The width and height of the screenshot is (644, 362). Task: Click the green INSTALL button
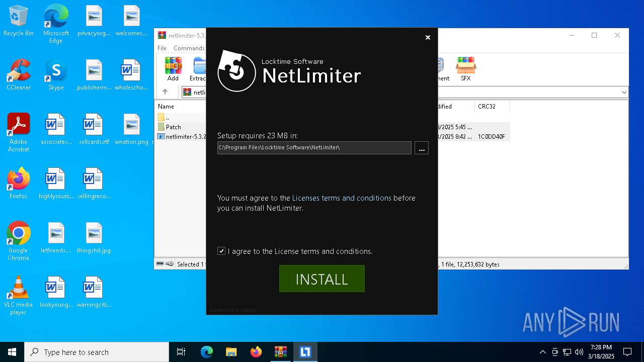coord(322,279)
